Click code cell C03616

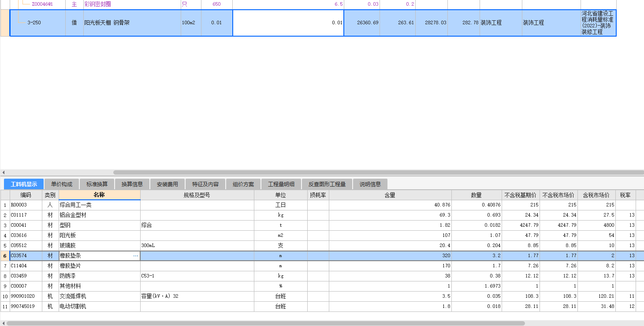pyautogui.click(x=26, y=236)
